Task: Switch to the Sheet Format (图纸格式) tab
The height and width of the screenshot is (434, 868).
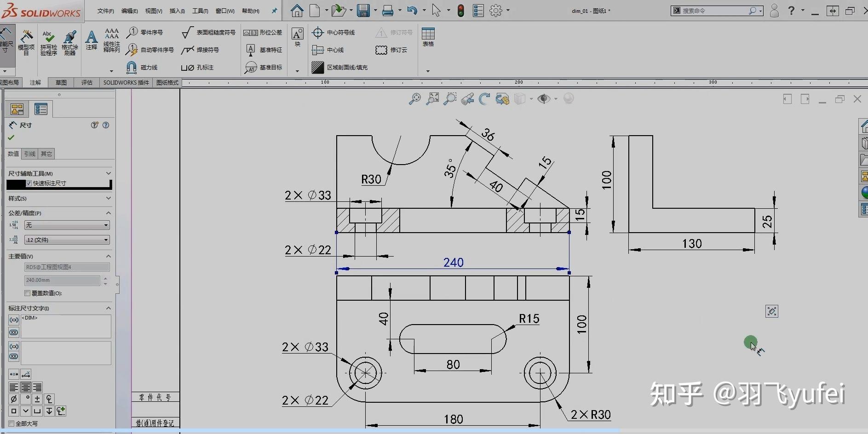Action: click(x=167, y=83)
